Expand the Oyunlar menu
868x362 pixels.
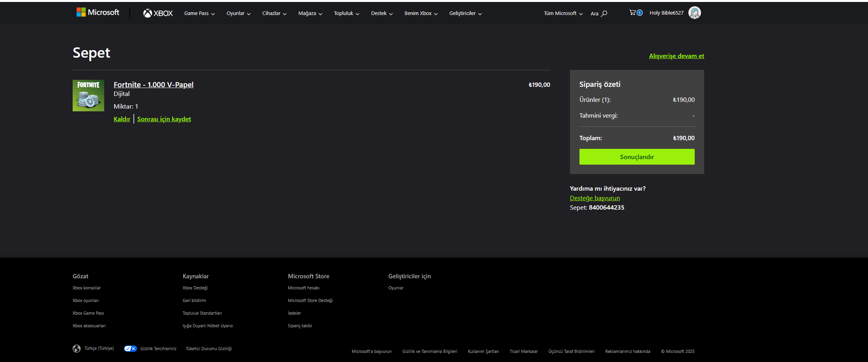[x=238, y=13]
